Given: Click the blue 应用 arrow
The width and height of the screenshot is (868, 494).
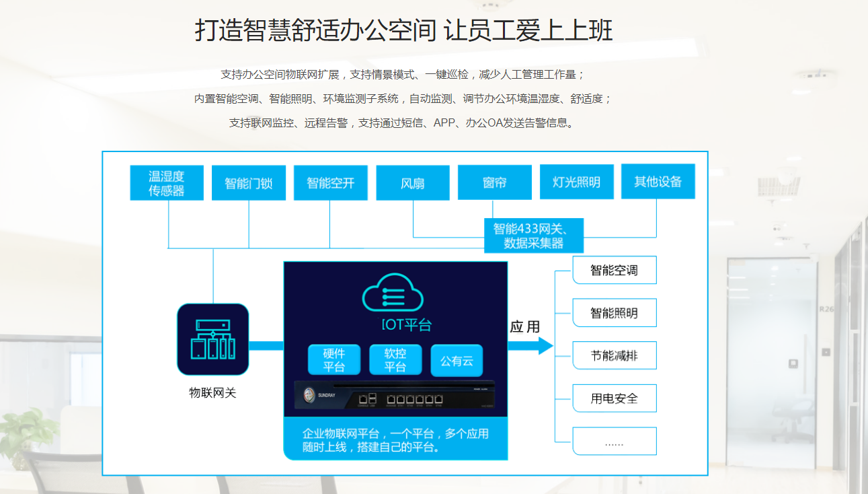Looking at the screenshot, I should click(x=531, y=346).
